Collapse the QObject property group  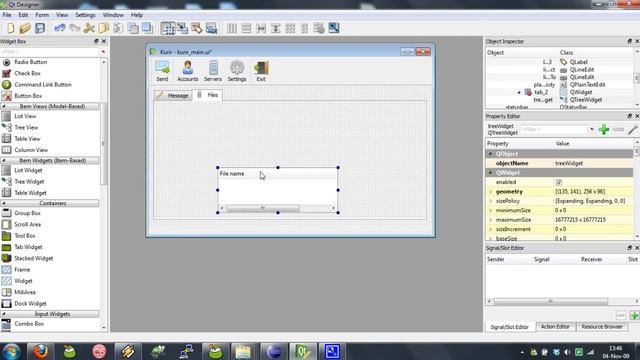click(491, 154)
